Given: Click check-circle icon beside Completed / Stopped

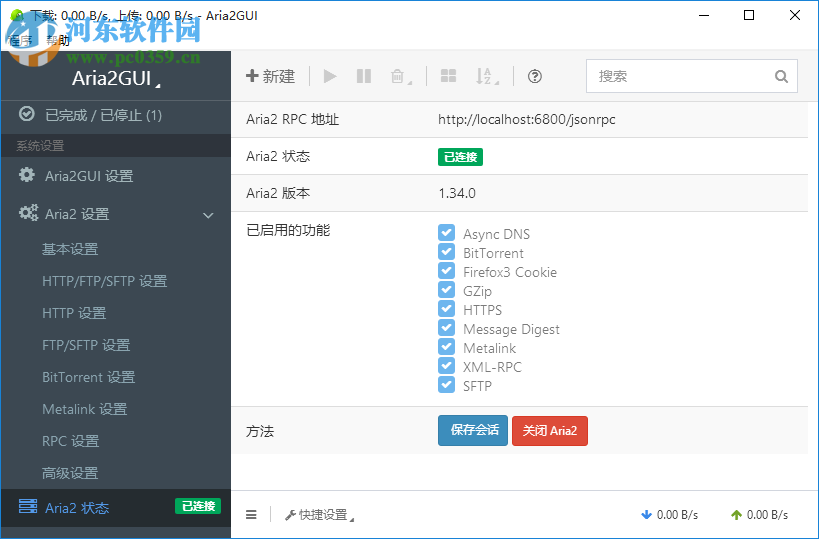Looking at the screenshot, I should coord(27,114).
